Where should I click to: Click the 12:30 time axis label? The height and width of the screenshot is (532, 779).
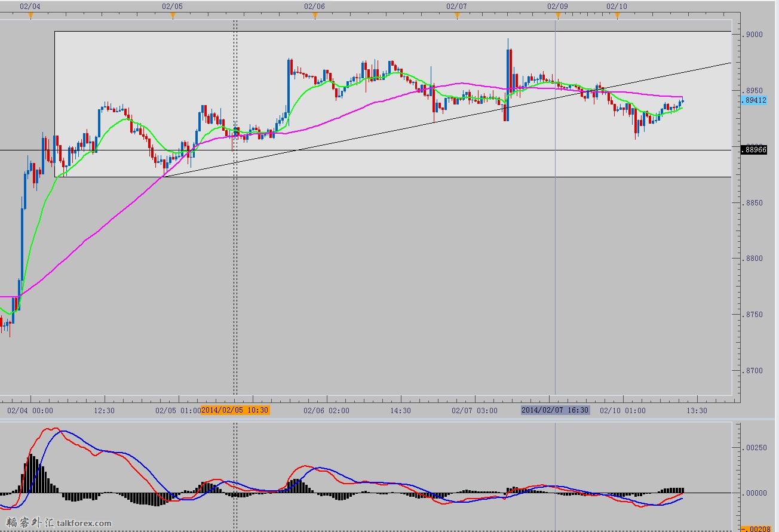[104, 410]
